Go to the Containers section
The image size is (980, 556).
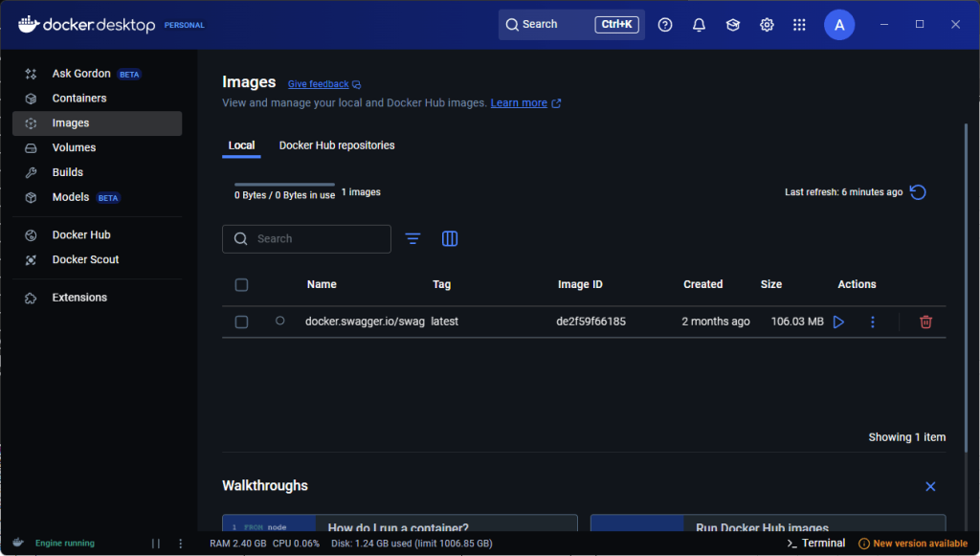tap(97, 98)
